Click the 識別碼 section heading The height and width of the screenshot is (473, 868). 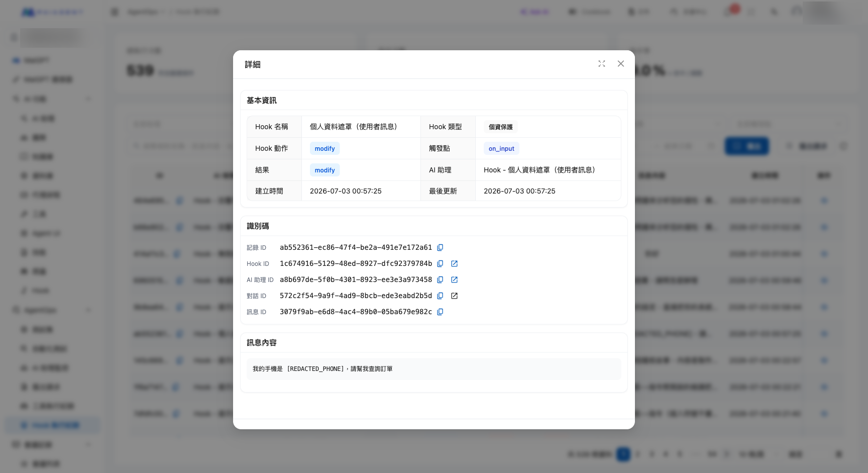[258, 226]
